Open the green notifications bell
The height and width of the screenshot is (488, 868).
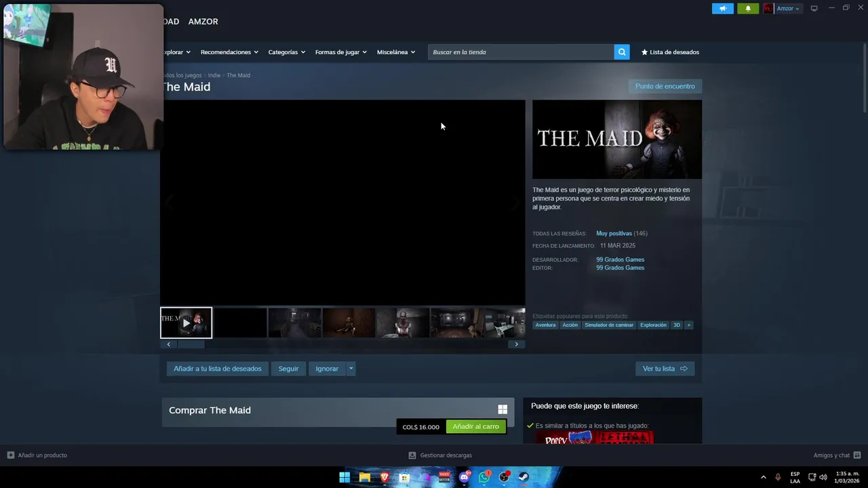pos(748,8)
